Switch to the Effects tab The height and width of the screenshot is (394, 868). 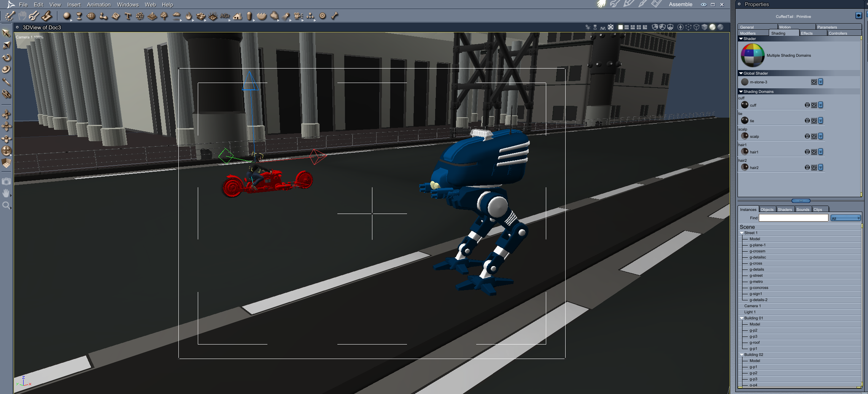pos(813,33)
